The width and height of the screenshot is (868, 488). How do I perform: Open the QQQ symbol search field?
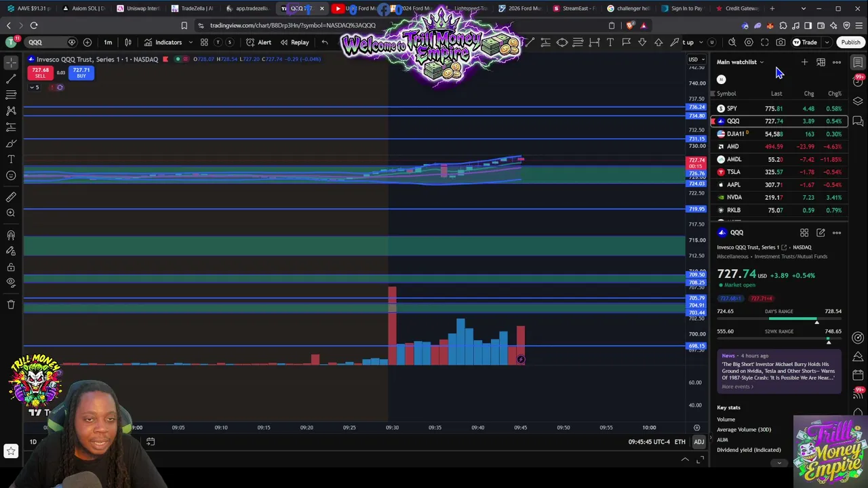click(x=51, y=42)
